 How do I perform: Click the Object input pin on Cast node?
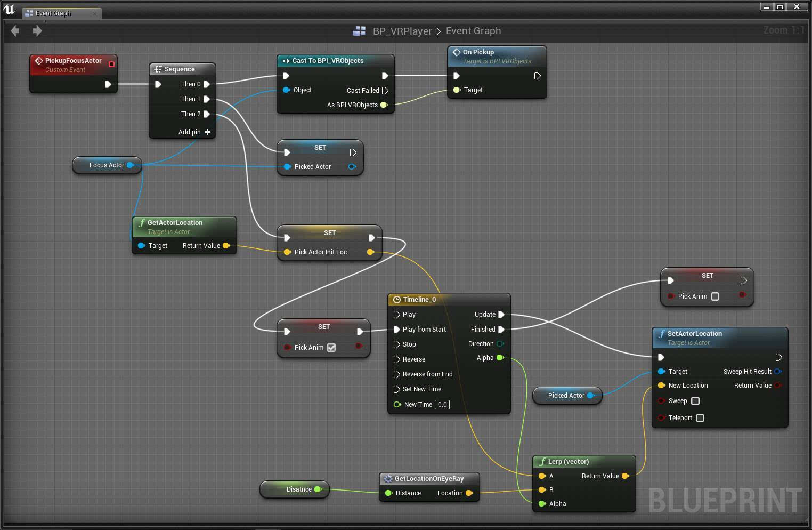coord(286,90)
